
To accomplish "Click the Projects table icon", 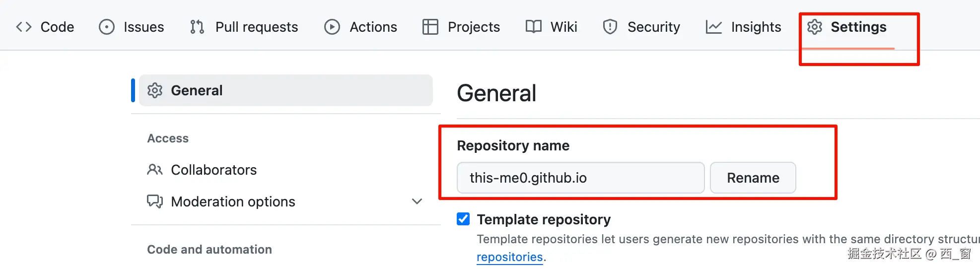I will (x=430, y=27).
